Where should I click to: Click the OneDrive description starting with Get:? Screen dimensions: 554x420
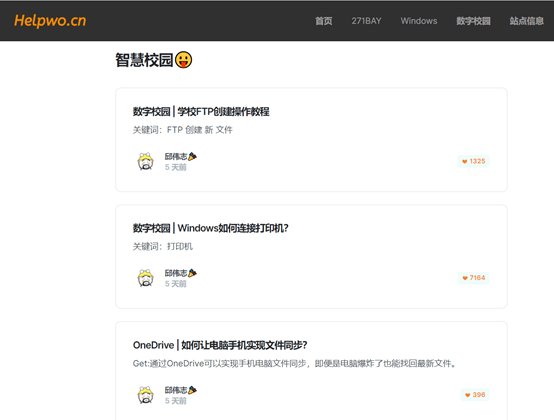pos(295,363)
